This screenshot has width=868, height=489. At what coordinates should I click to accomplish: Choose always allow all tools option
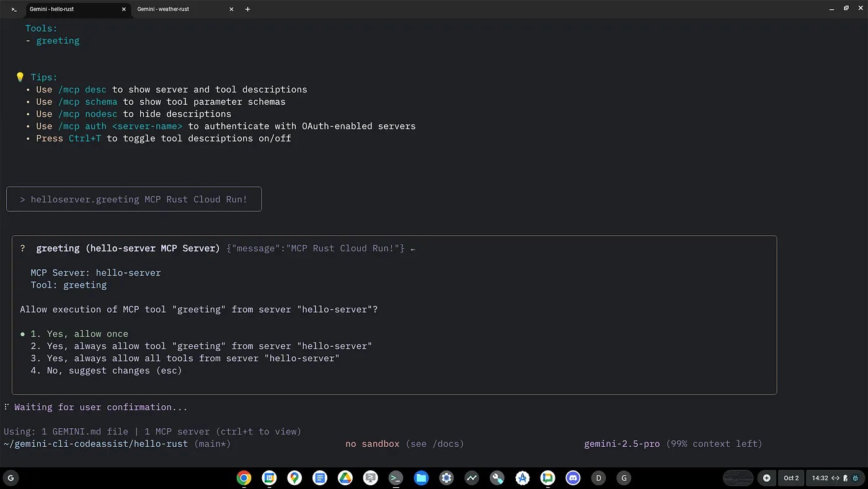pyautogui.click(x=193, y=358)
